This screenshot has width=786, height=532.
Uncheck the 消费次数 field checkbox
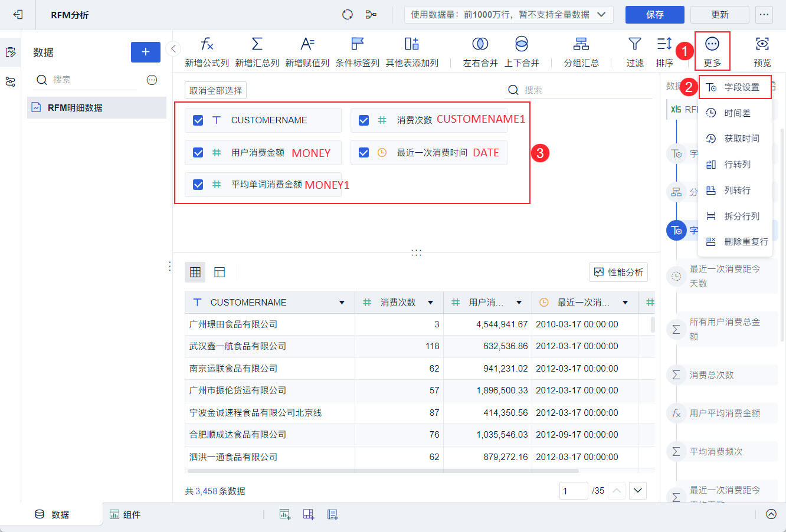(364, 120)
